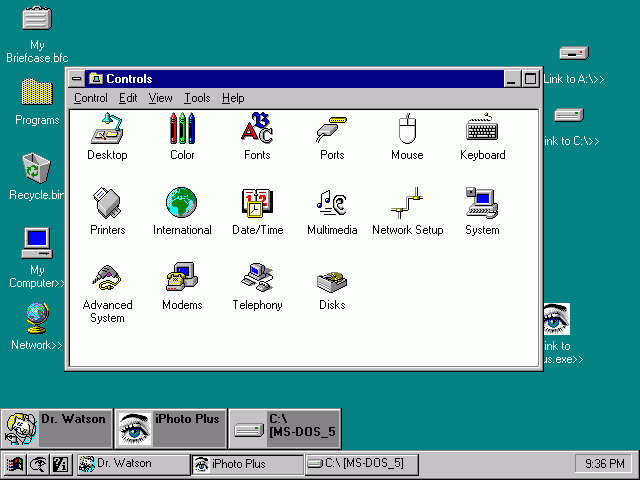
Task: Click the Windows flag start button
Action: [14, 464]
